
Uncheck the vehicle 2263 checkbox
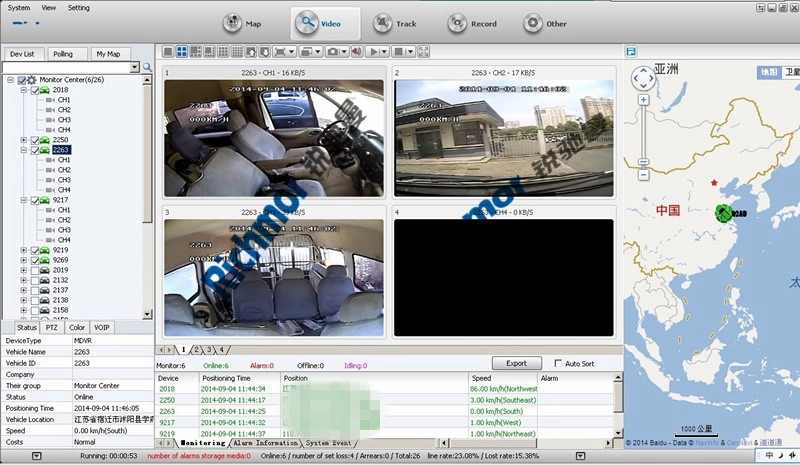click(x=35, y=150)
